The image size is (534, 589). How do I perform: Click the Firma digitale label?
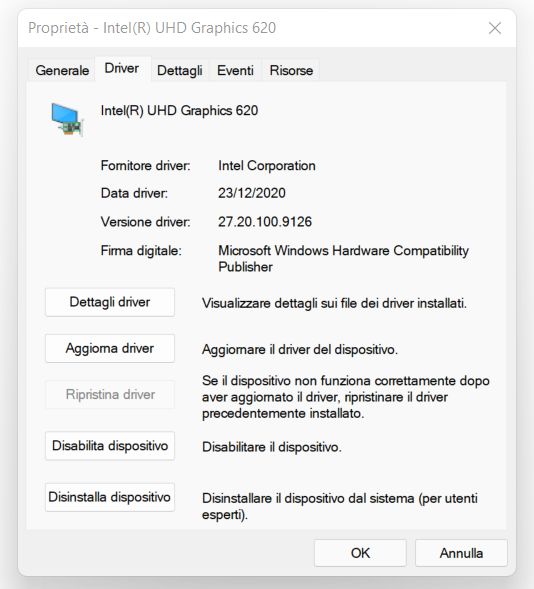point(141,251)
